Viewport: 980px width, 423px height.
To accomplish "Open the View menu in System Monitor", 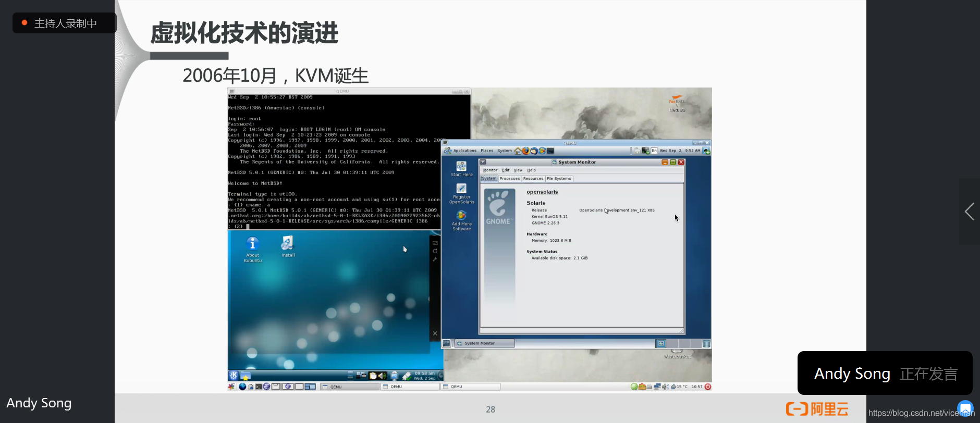I will pos(518,170).
